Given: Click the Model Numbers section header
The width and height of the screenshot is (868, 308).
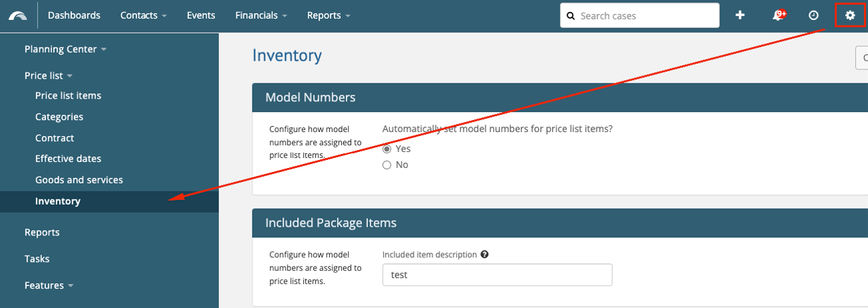Looking at the screenshot, I should click(x=560, y=97).
